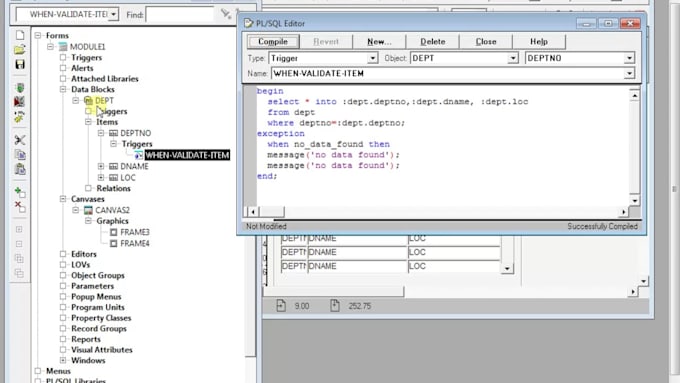This screenshot has width=680, height=383.
Task: Open the Name dropdown showing WHEN-VALIDATE-ITEM
Action: tap(629, 74)
